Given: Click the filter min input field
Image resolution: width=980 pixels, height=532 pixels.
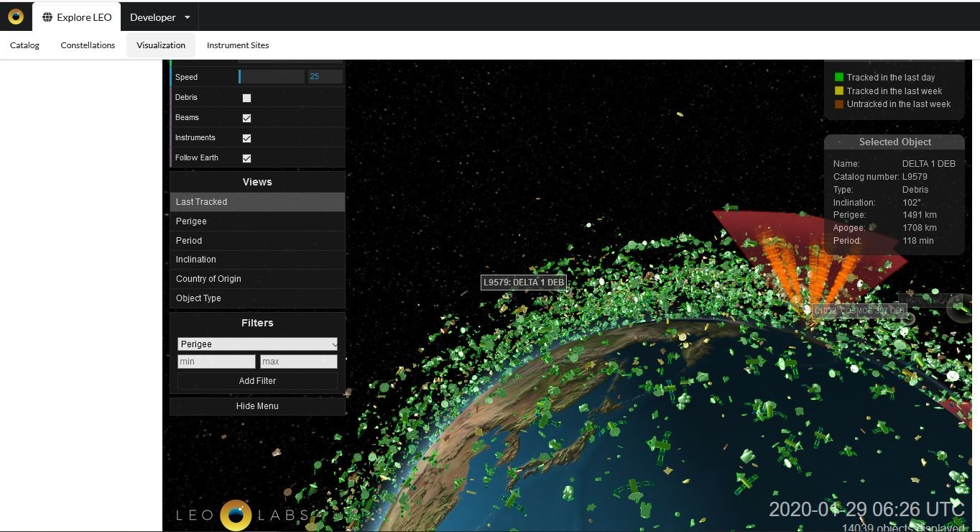Looking at the screenshot, I should 216,362.
